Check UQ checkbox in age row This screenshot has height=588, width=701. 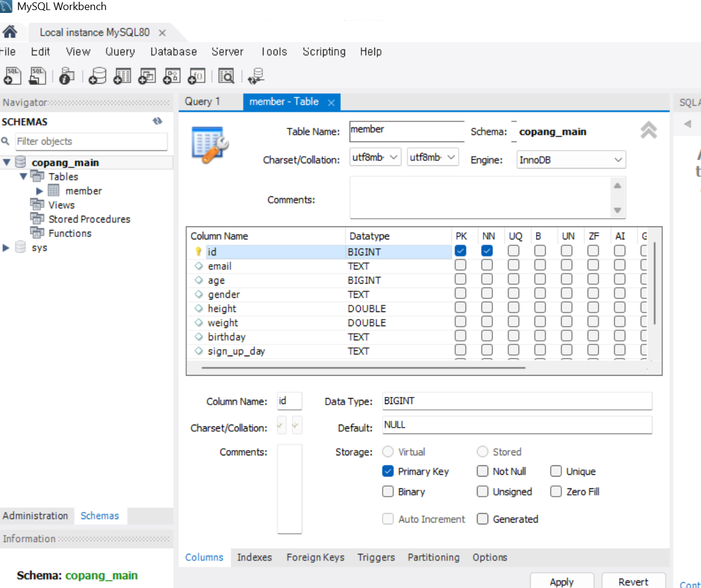click(x=514, y=280)
